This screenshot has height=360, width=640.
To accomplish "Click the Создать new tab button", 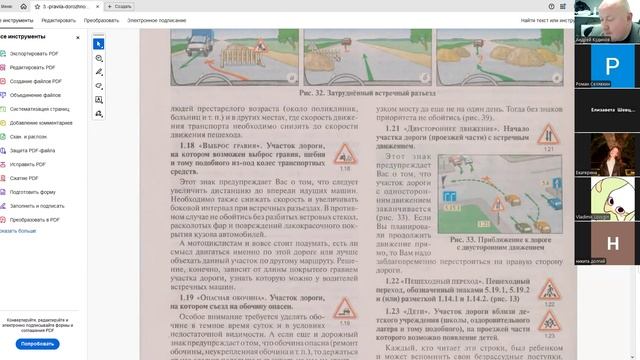I will tap(120, 7).
